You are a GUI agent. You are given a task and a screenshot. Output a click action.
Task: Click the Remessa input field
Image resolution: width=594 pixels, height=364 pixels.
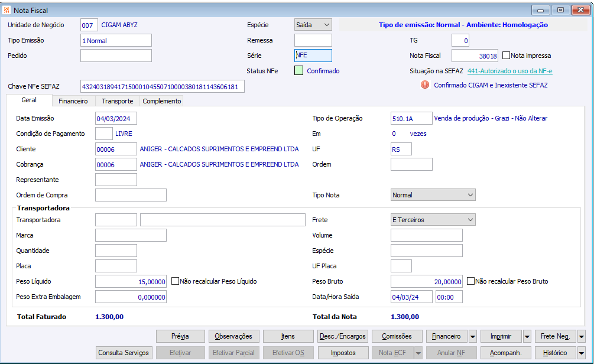click(x=313, y=40)
